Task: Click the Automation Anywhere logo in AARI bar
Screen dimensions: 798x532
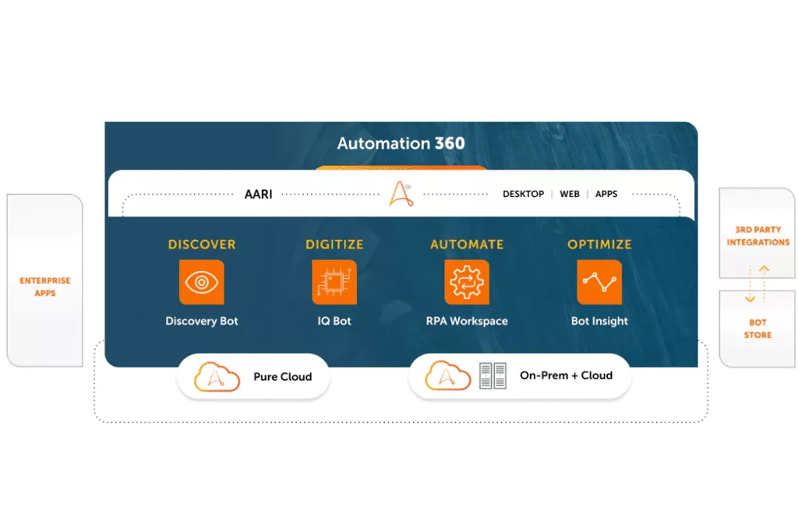Action: pyautogui.click(x=402, y=194)
